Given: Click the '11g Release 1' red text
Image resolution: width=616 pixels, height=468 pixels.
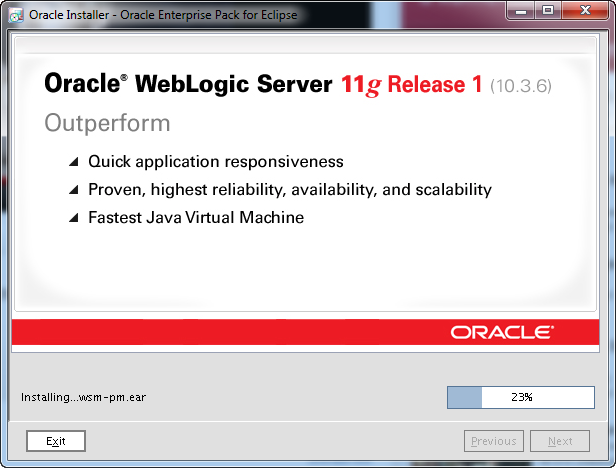Looking at the screenshot, I should pyautogui.click(x=412, y=84).
